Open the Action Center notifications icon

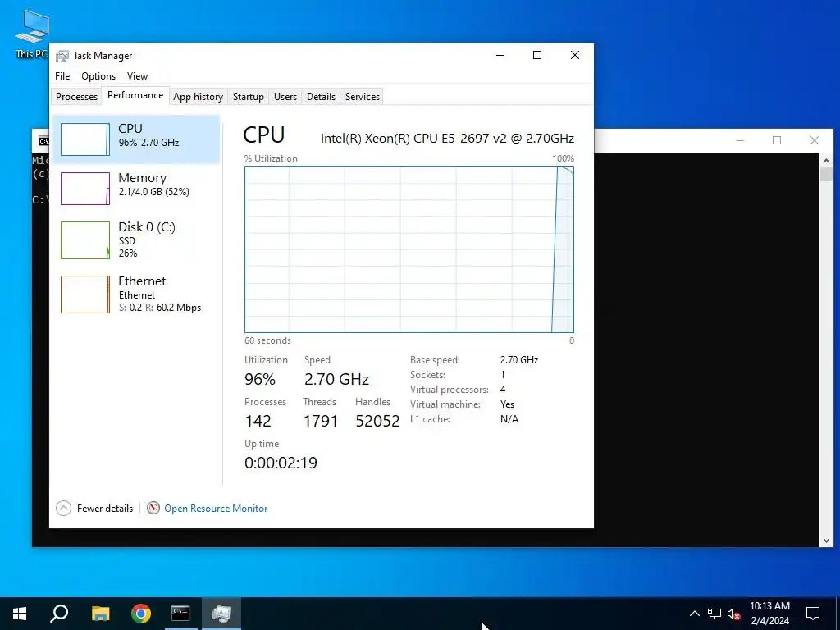[x=813, y=614]
